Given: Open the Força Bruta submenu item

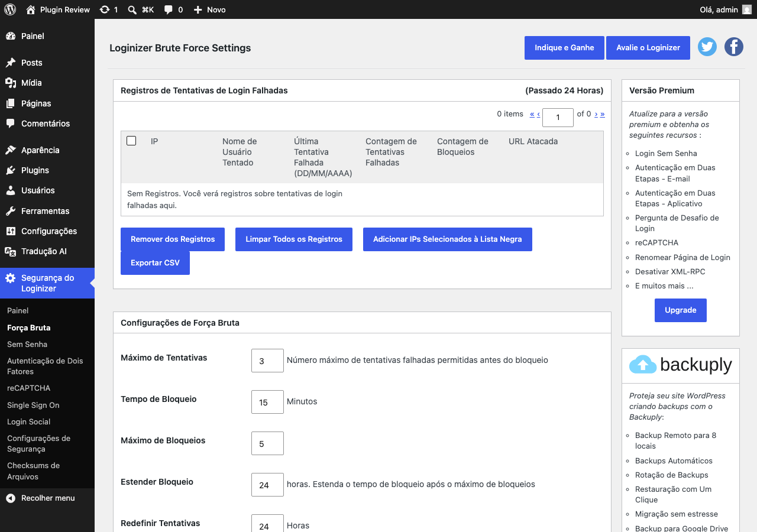Looking at the screenshot, I should pos(29,327).
